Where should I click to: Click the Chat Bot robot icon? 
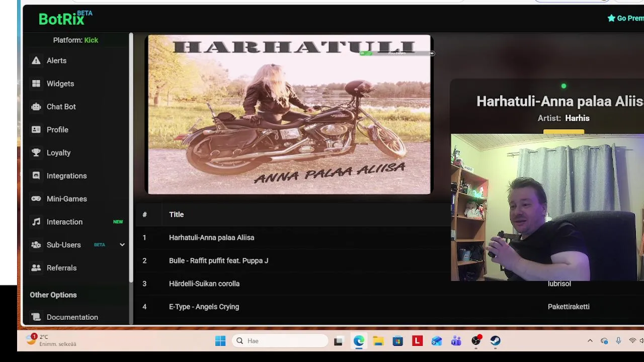[x=36, y=107]
